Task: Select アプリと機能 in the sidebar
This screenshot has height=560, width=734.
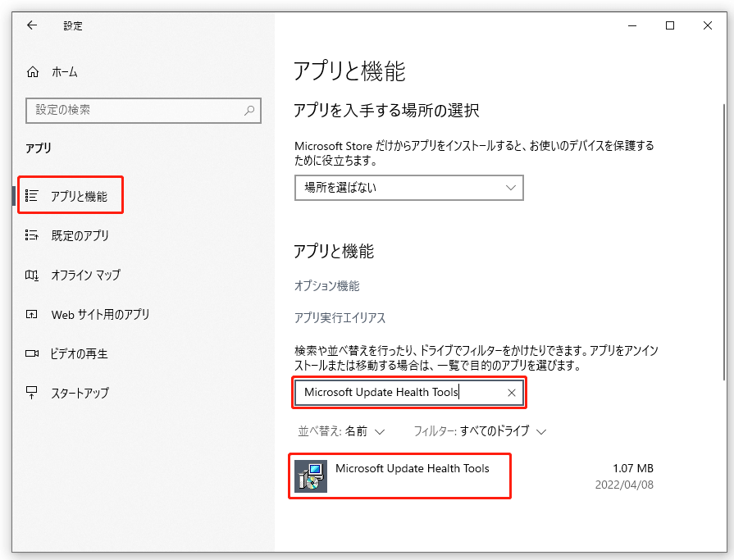Action: [x=71, y=196]
